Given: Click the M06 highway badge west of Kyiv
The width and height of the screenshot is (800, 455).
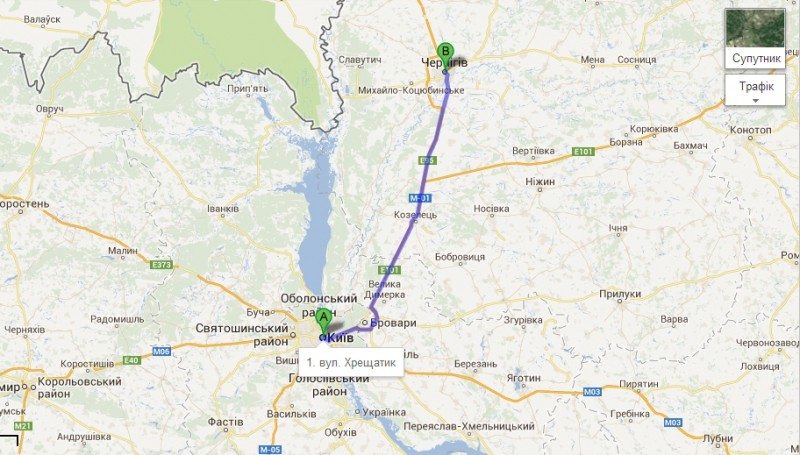Looking at the screenshot, I should [161, 351].
